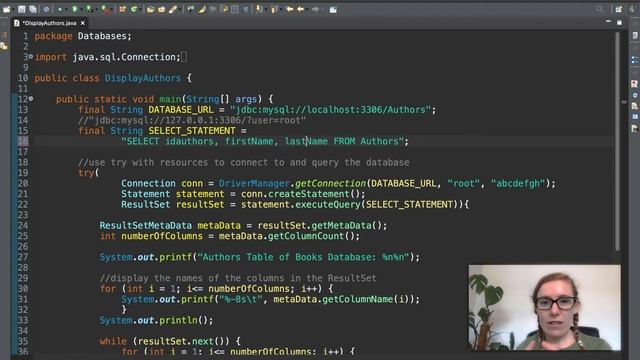Screen dimensions: 640x360
Task: Open Javadoc view icon in right trim
Action: pos(635,95)
